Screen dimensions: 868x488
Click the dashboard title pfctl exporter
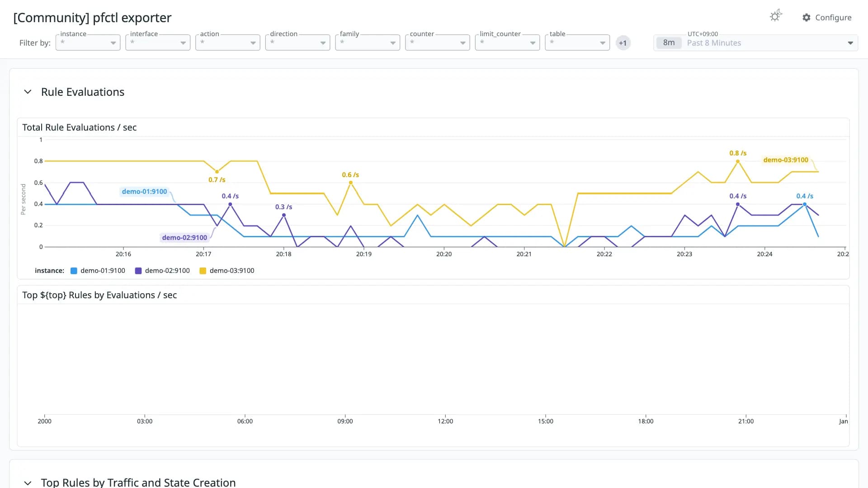pos(92,18)
